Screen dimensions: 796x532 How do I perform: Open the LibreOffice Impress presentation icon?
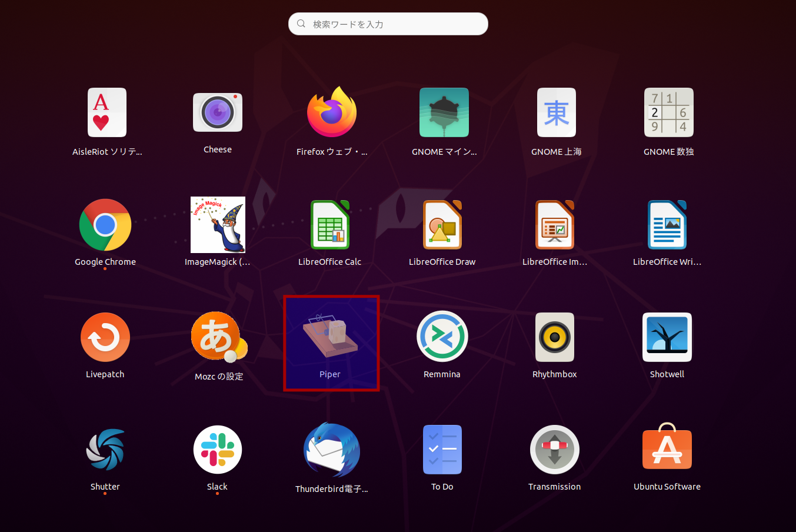pos(555,225)
